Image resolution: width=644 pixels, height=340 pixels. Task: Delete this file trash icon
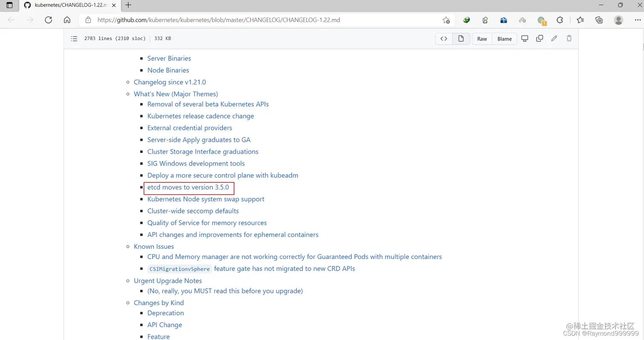(569, 38)
